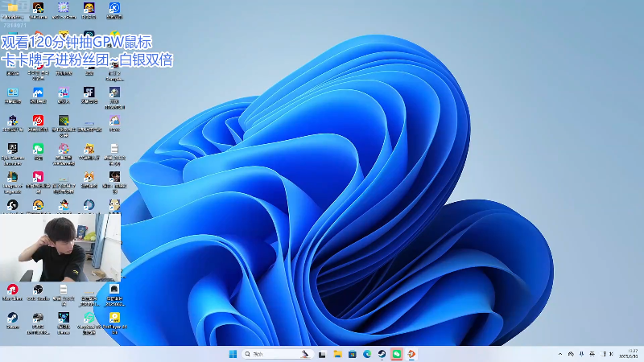Open the Steam shortcut on the desktop

pyautogui.click(x=12, y=317)
